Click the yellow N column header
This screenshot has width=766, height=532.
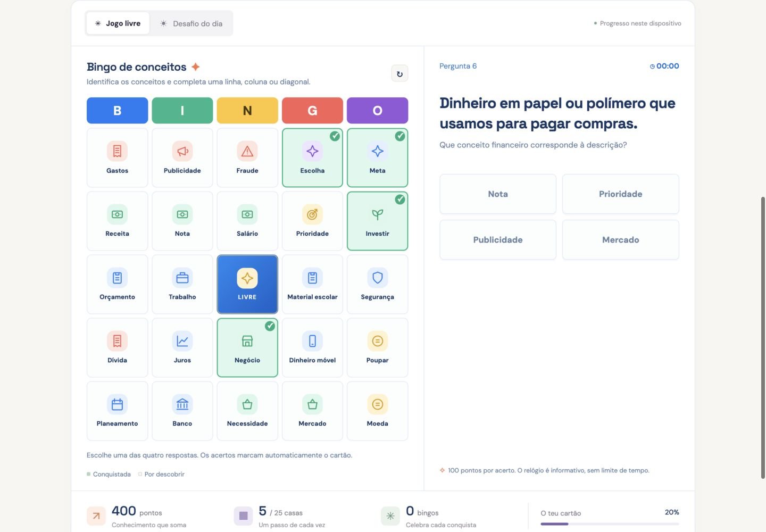247,111
